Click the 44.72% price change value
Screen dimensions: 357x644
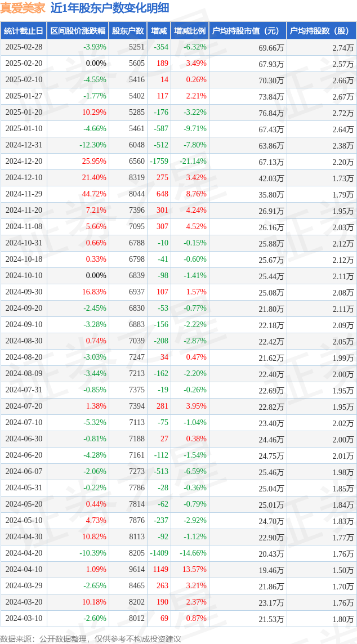click(94, 194)
